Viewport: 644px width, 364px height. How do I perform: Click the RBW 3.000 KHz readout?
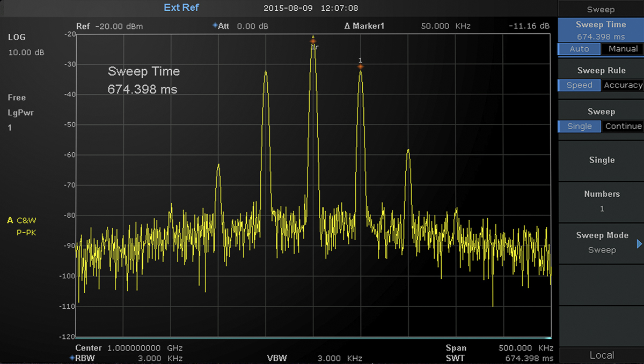129,358
